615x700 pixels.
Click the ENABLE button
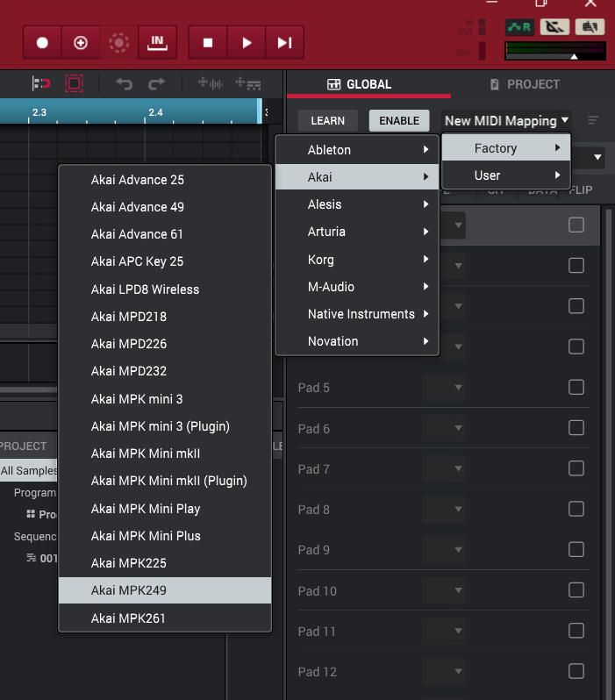pyautogui.click(x=399, y=120)
